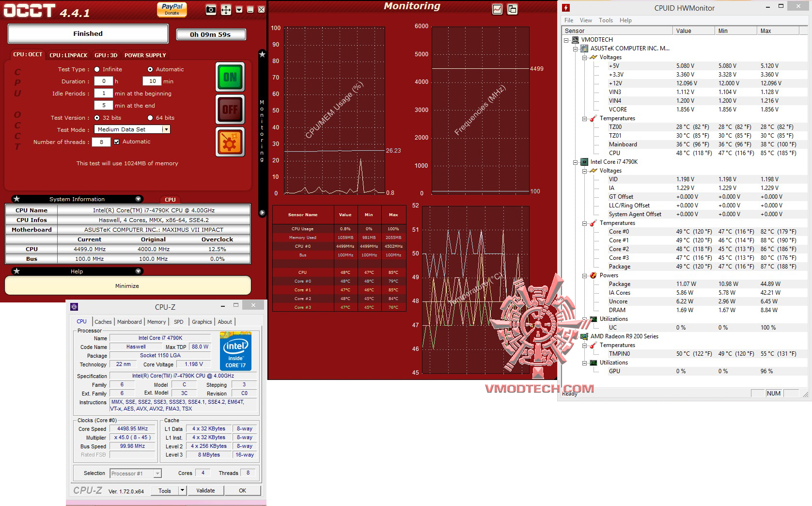Switch to CPU-Z Mainboard tab
This screenshot has width=812, height=506.
click(x=129, y=322)
